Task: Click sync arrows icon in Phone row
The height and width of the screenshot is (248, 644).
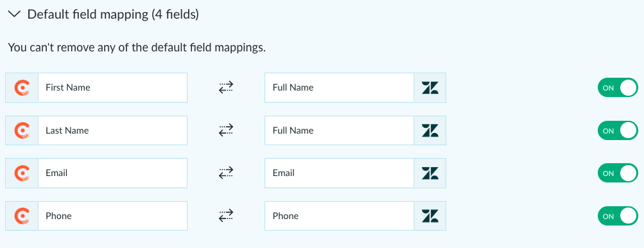Action: pos(226,216)
